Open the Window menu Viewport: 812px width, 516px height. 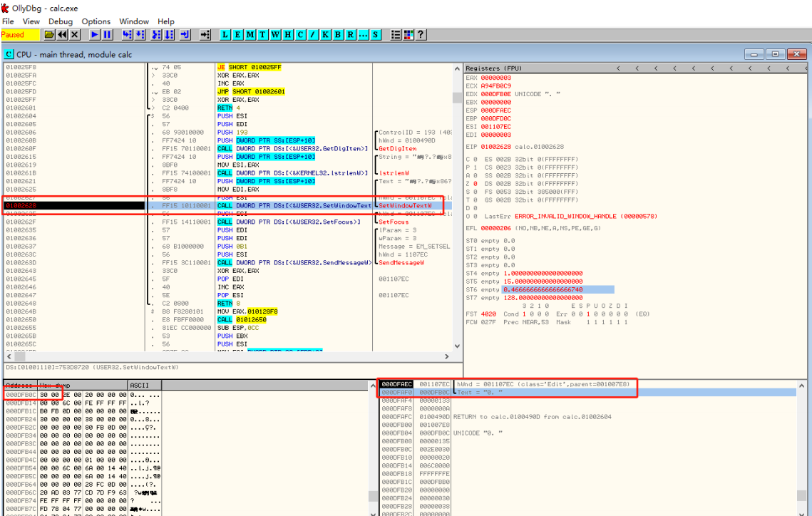(x=133, y=21)
